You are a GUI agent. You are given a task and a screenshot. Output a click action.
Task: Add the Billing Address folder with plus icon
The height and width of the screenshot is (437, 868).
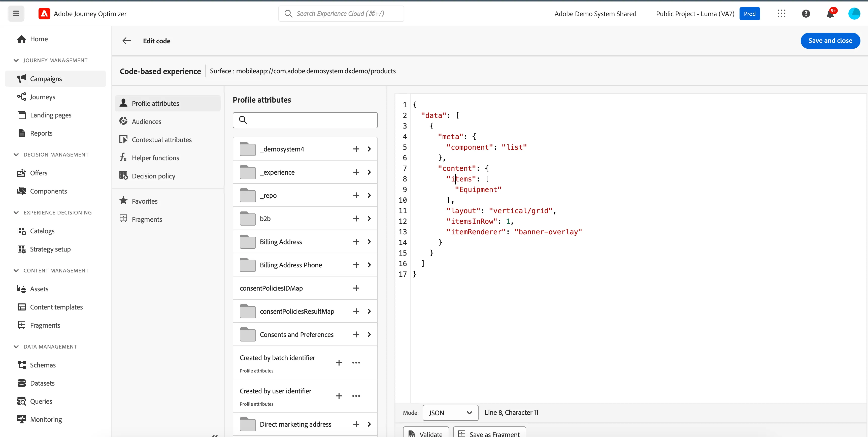[356, 242]
